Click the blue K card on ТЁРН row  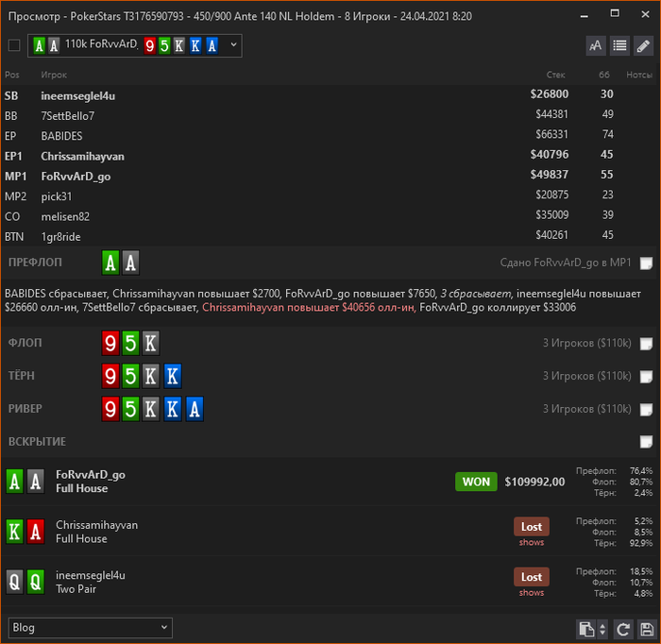(x=173, y=376)
